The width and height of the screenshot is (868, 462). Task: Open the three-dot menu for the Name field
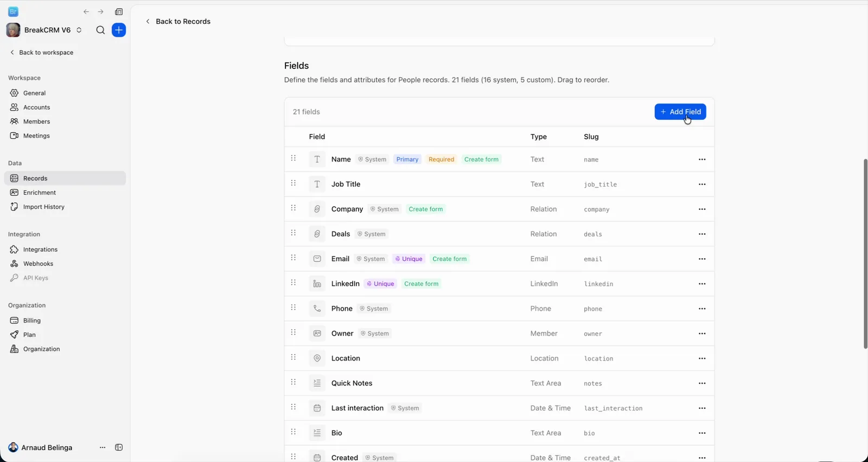click(x=702, y=159)
